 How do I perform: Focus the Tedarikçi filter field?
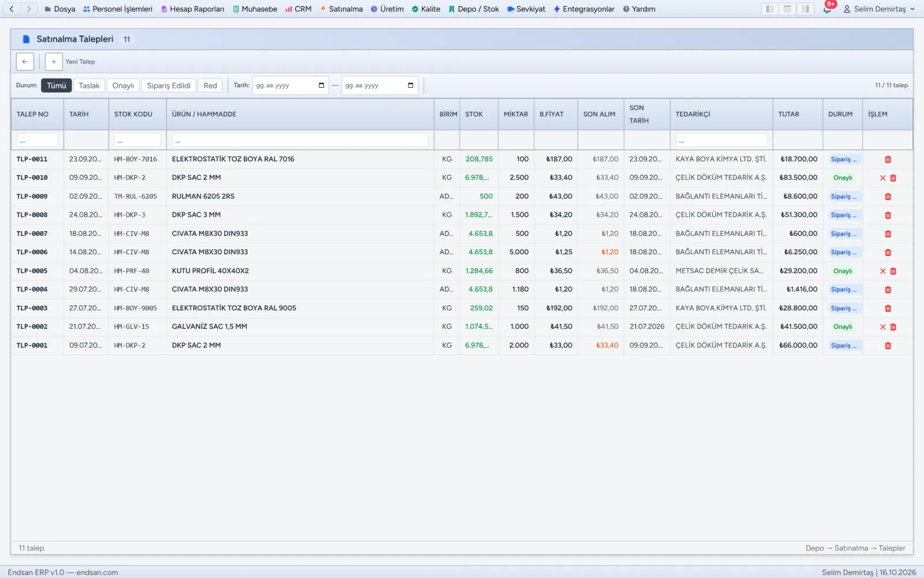tap(721, 140)
